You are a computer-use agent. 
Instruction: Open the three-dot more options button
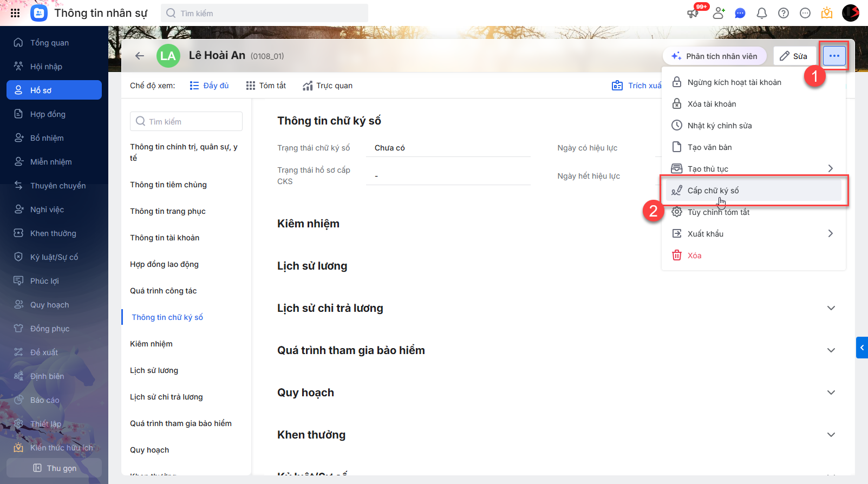pos(834,56)
